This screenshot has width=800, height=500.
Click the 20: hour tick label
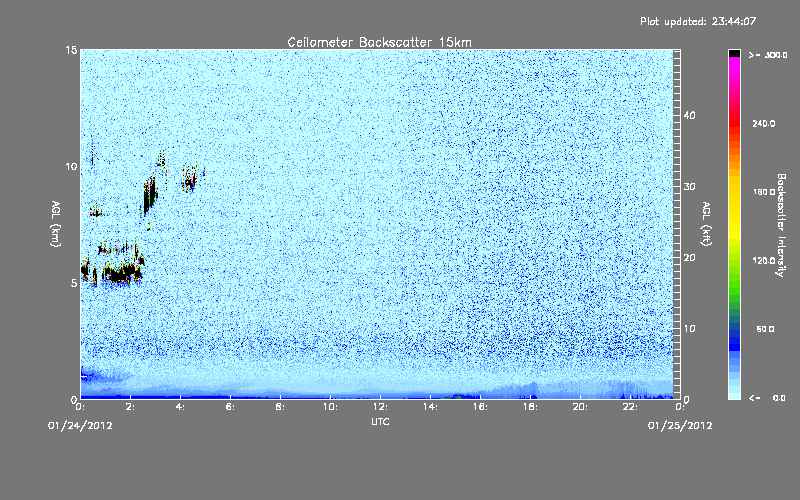581,407
